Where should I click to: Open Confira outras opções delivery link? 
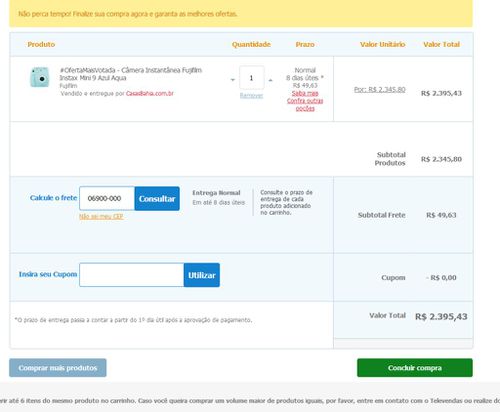pos(305,104)
